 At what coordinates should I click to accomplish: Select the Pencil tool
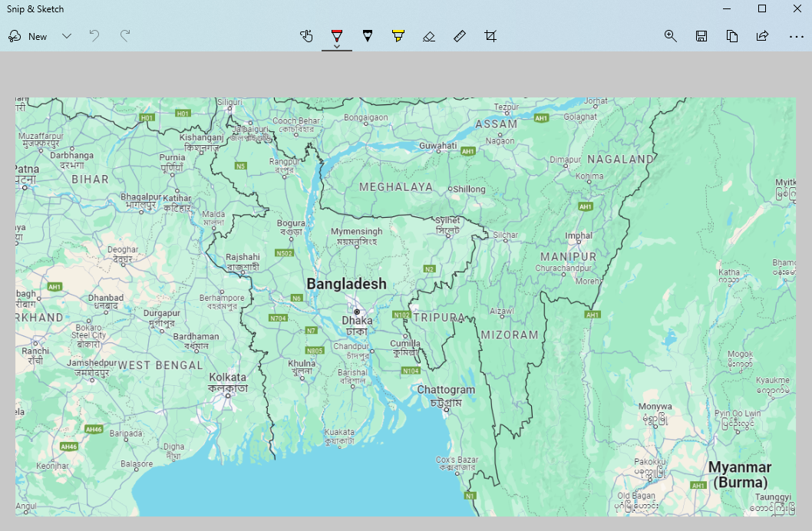[x=367, y=36]
